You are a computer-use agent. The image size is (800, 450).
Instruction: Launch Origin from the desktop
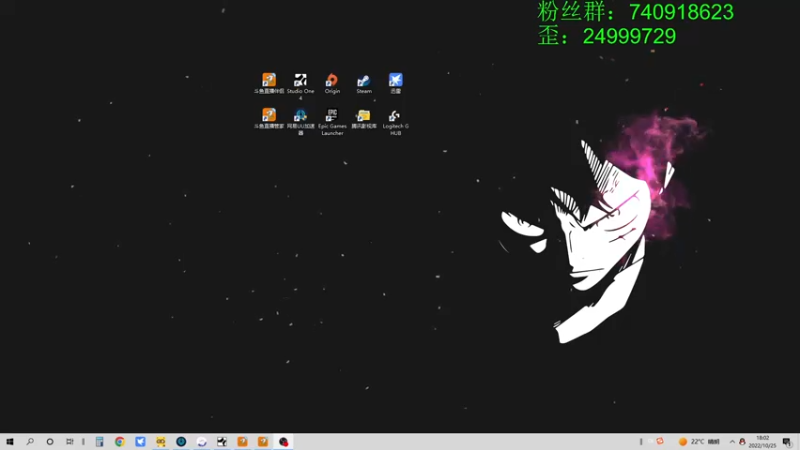(x=332, y=84)
